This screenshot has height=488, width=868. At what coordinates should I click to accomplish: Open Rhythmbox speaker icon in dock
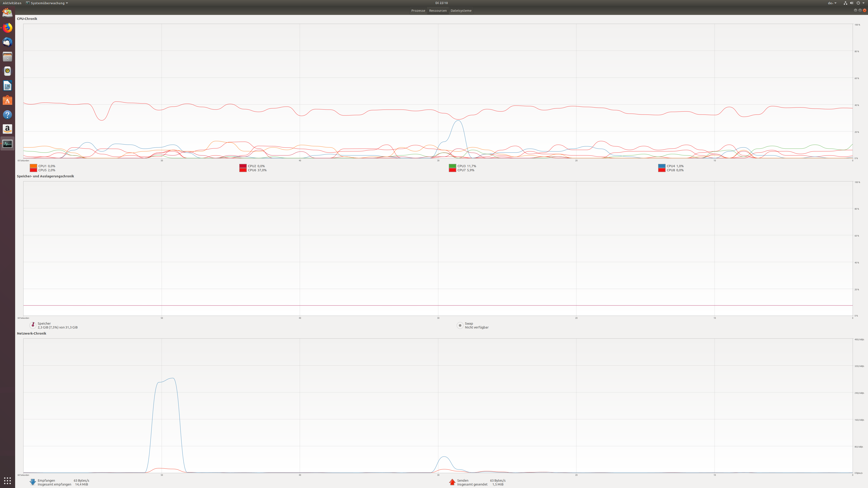(7, 71)
